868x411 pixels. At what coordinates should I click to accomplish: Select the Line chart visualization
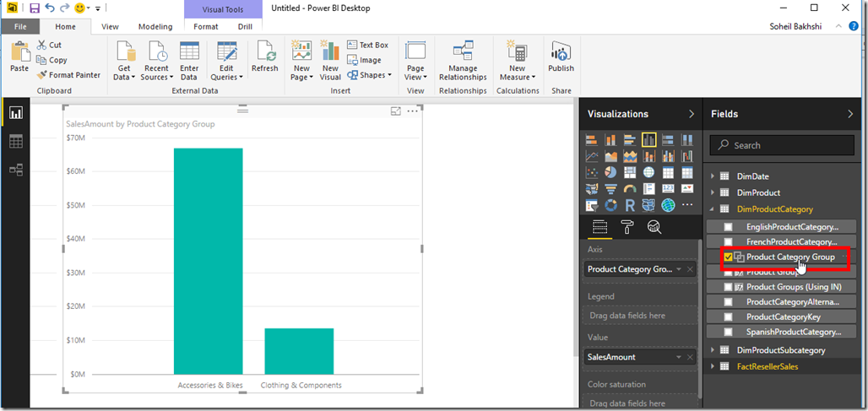click(592, 156)
